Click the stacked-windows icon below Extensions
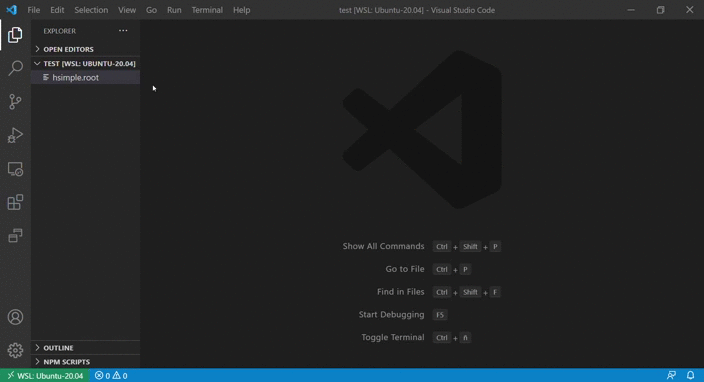Image resolution: width=704 pixels, height=382 pixels. [x=15, y=236]
